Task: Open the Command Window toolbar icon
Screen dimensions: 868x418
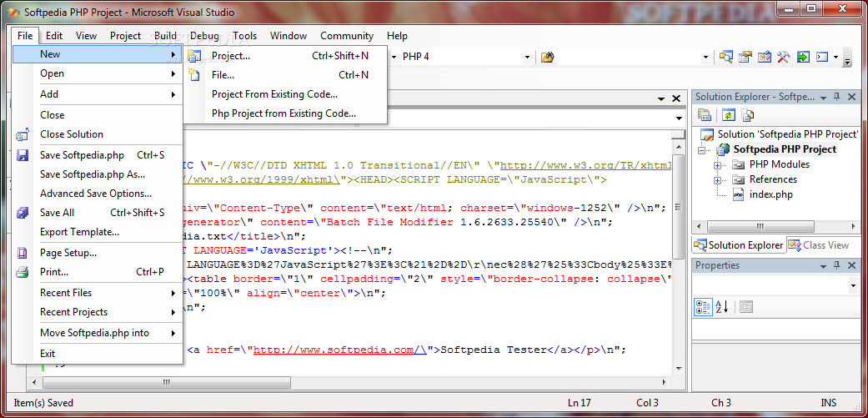Action: (822, 57)
